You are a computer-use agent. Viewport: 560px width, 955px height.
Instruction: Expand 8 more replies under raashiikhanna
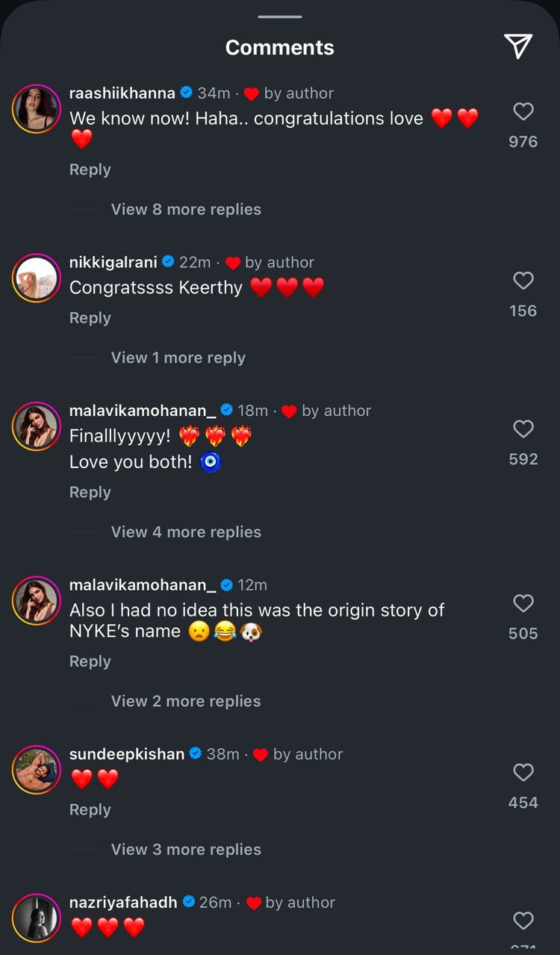click(x=186, y=210)
